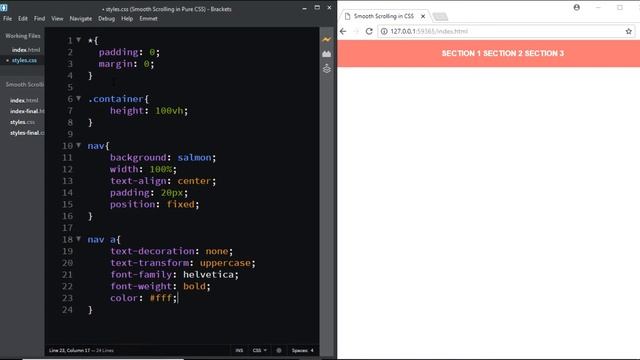Click 'text-align' property on line 13
The width and height of the screenshot is (640, 360).
[138, 180]
